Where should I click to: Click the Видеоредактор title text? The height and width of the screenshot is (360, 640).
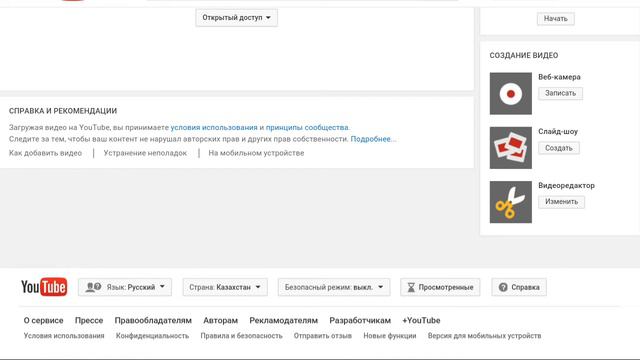[x=566, y=185]
